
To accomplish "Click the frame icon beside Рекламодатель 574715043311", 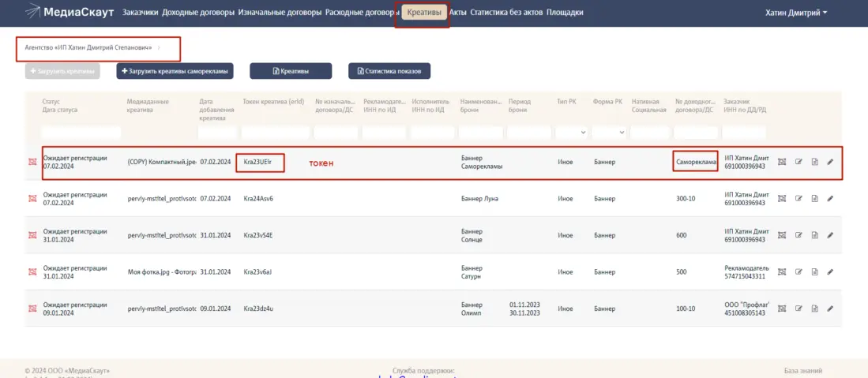I will (782, 272).
